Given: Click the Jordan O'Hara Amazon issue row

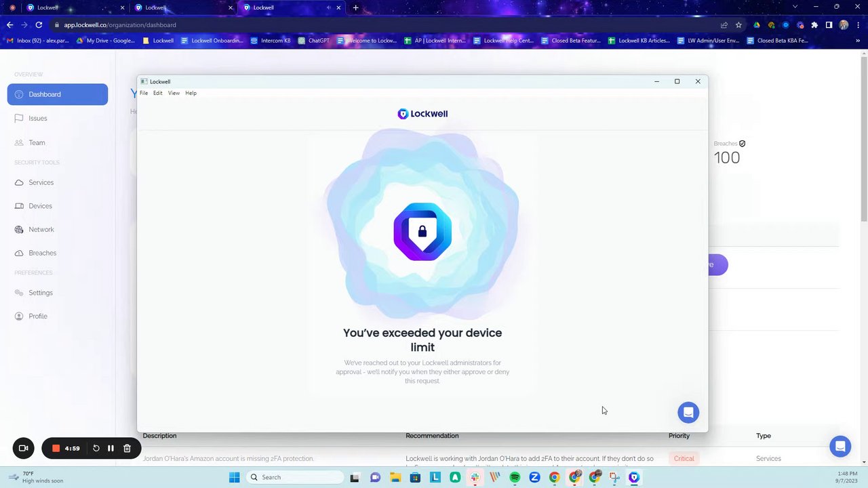Looking at the screenshot, I should pyautogui.click(x=488, y=459).
